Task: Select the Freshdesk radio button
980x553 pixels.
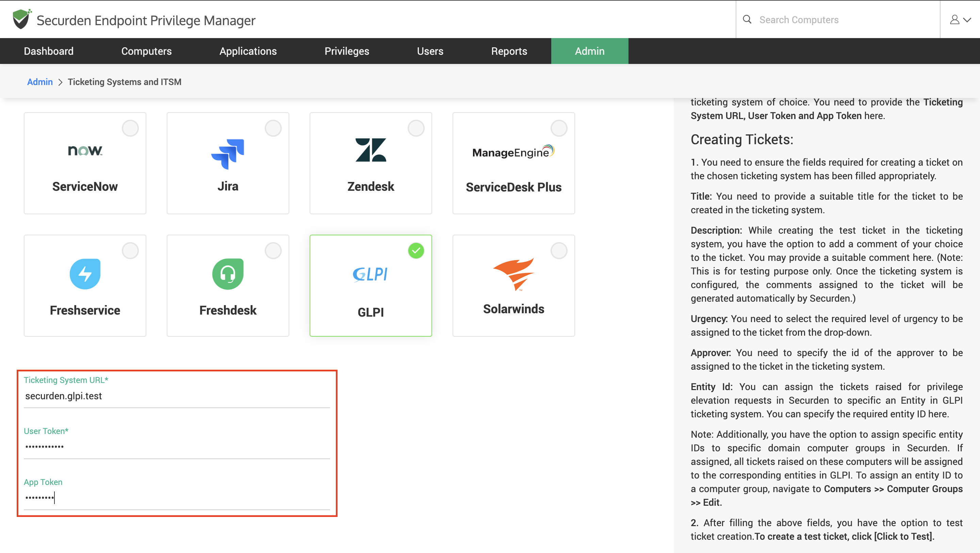Action: [x=273, y=251]
